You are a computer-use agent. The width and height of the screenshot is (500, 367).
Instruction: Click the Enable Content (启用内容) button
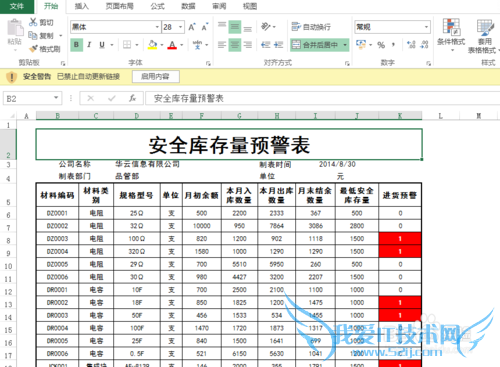156,76
